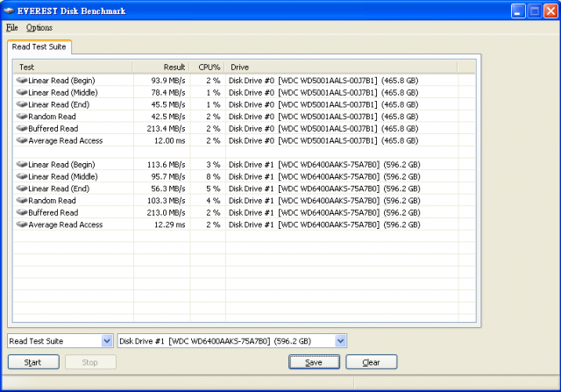Click the 4 % CPU value
Viewport: 561px width, 392px height.
pos(213,201)
